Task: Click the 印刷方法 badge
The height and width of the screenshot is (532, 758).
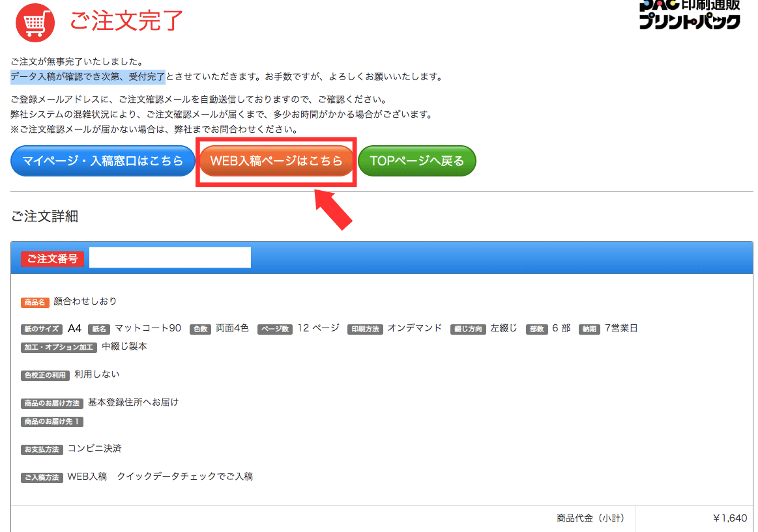Action: pos(364,329)
